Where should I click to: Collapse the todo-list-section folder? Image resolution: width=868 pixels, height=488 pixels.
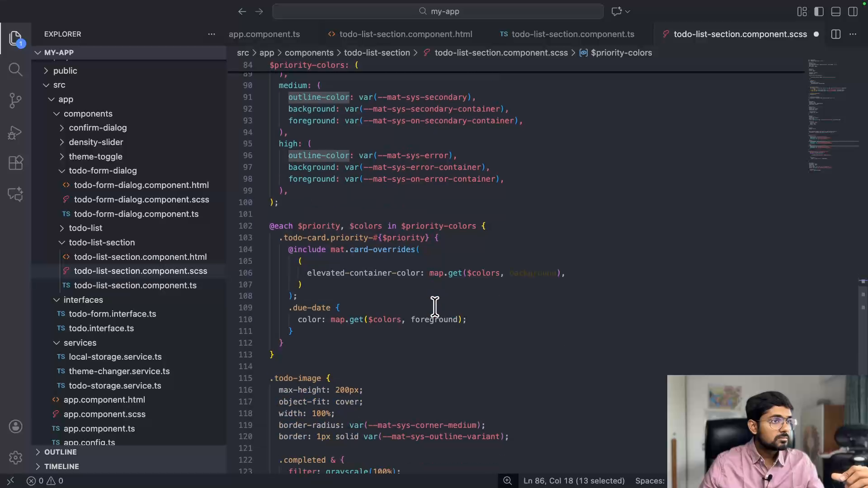[x=101, y=243]
